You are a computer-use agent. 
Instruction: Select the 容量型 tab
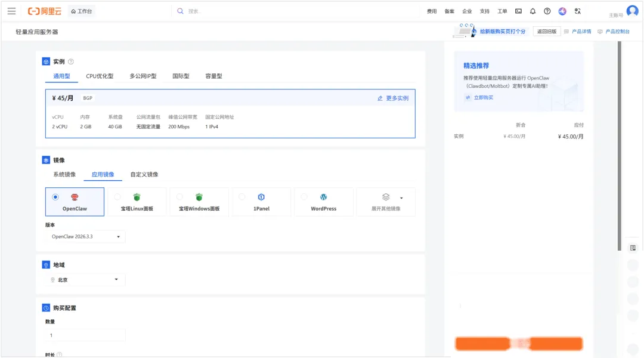pos(213,76)
